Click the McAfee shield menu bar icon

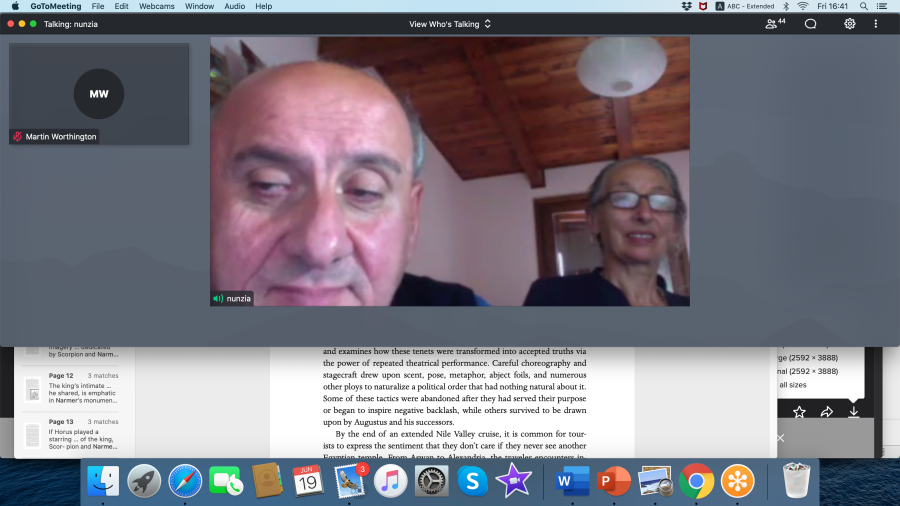703,6
